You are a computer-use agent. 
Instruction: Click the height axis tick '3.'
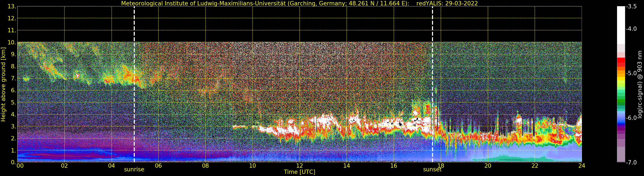(x=13, y=126)
